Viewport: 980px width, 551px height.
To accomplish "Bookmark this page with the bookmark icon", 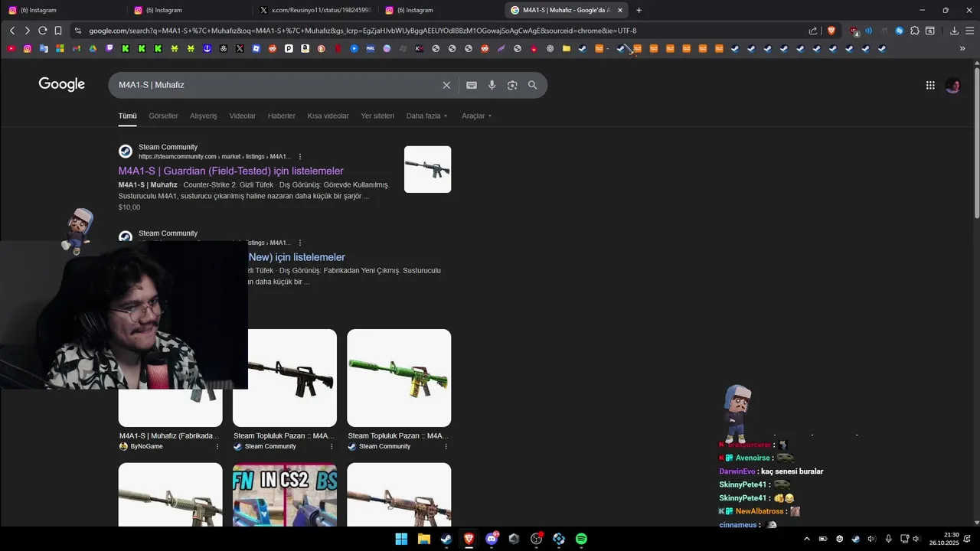I will coord(58,31).
